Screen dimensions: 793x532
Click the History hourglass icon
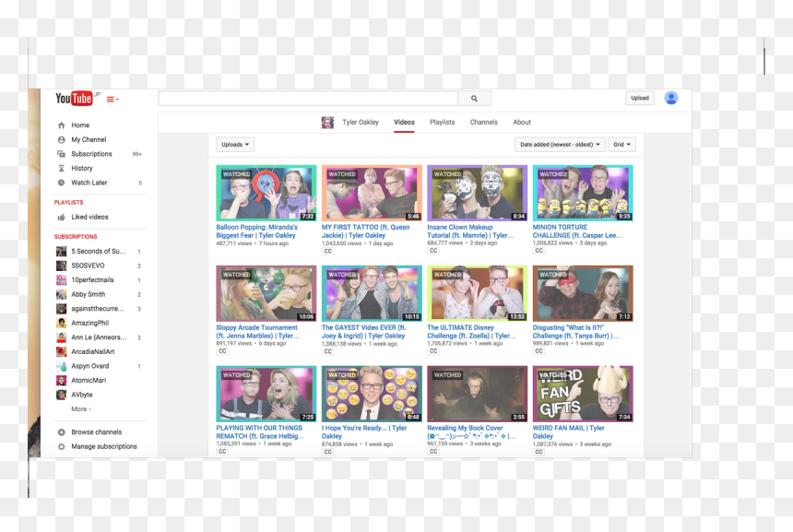click(x=61, y=169)
